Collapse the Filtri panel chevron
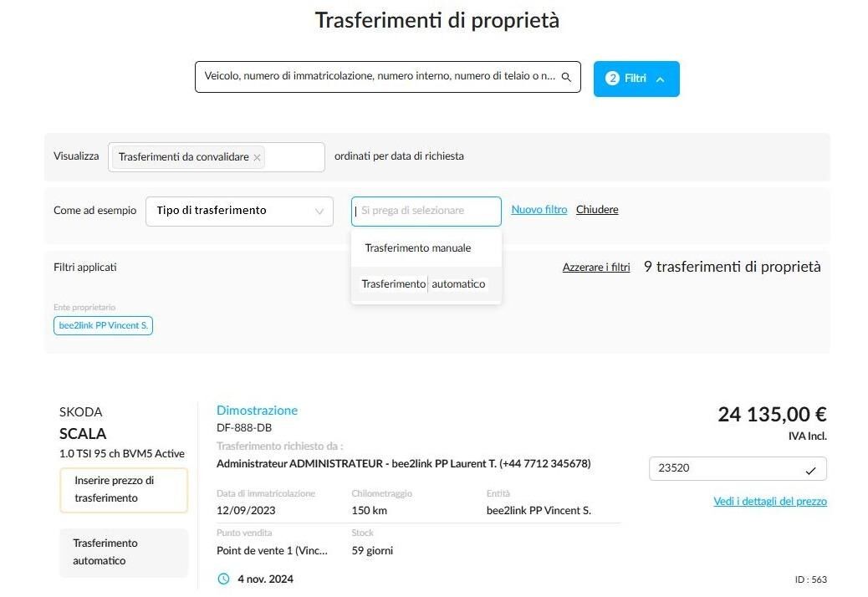Screen dimensions: 868x597 pyautogui.click(x=660, y=79)
